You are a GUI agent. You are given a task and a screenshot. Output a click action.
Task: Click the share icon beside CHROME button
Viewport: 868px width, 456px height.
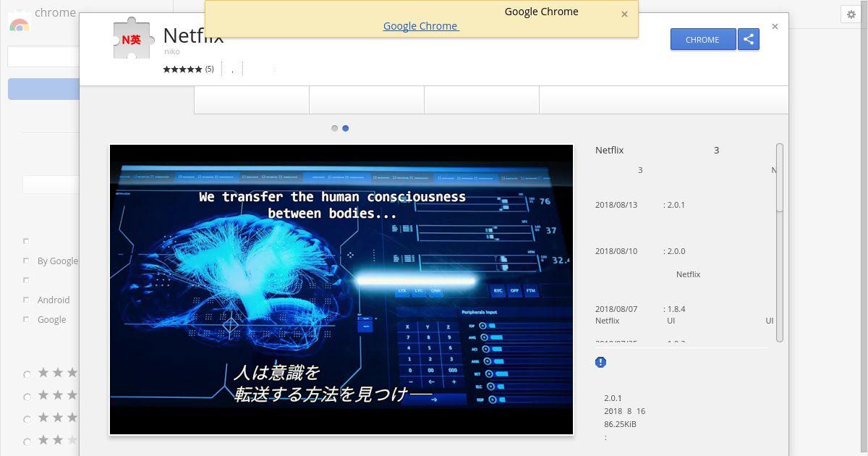(x=749, y=39)
